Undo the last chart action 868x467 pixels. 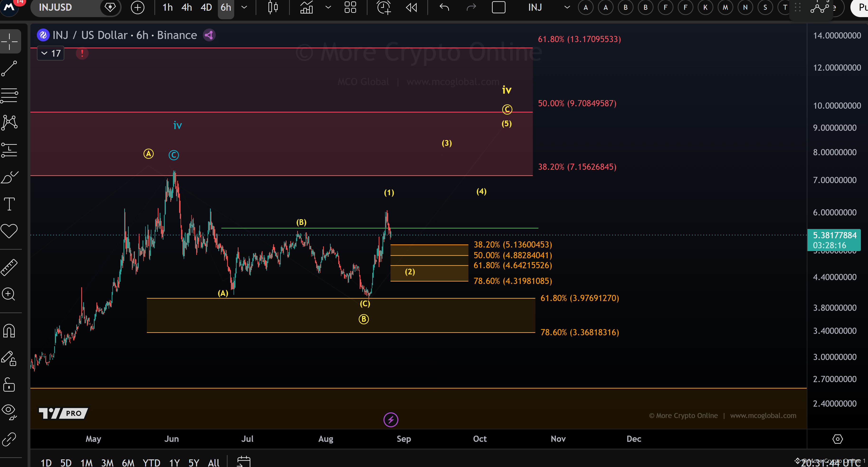[x=444, y=7]
